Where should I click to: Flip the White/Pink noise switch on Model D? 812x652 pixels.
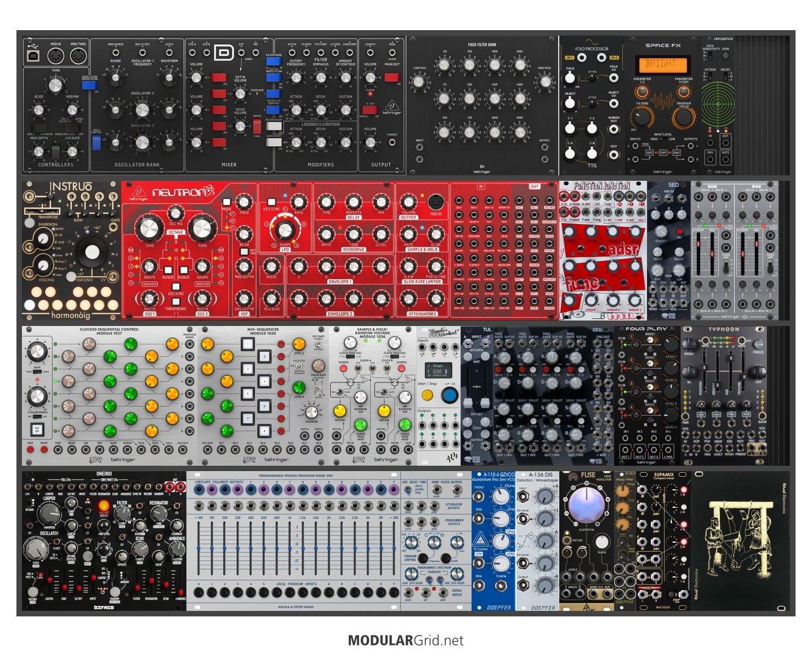click(257, 126)
